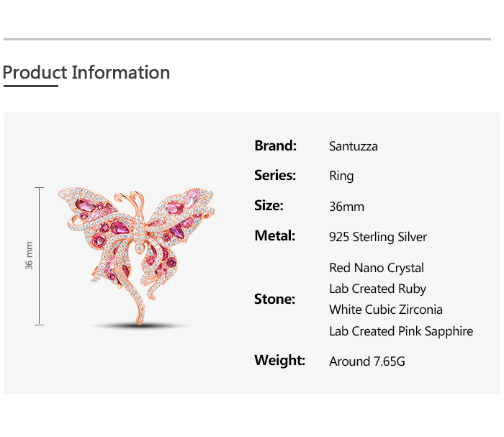Click the Lab Created Pink Sapphire entry
The image size is (504, 437).
401,331
